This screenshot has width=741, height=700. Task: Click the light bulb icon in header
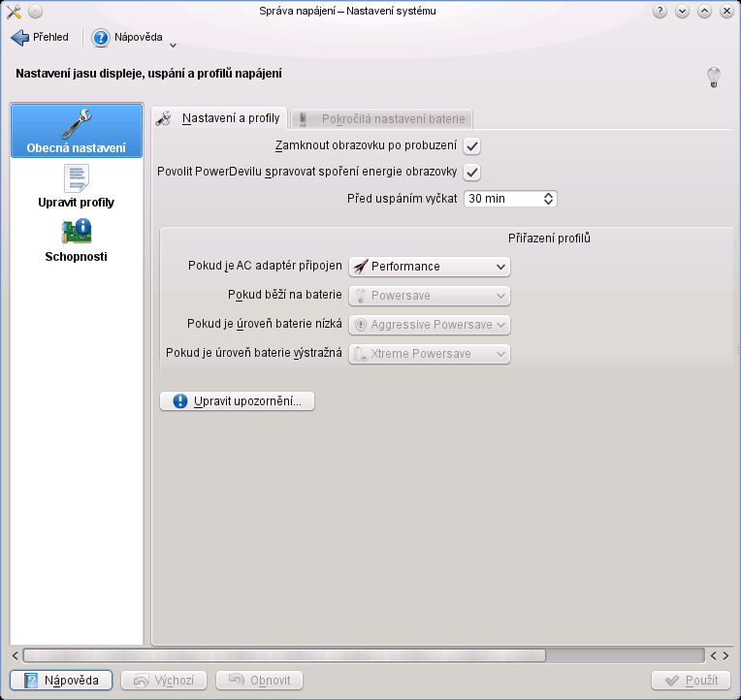tap(713, 77)
